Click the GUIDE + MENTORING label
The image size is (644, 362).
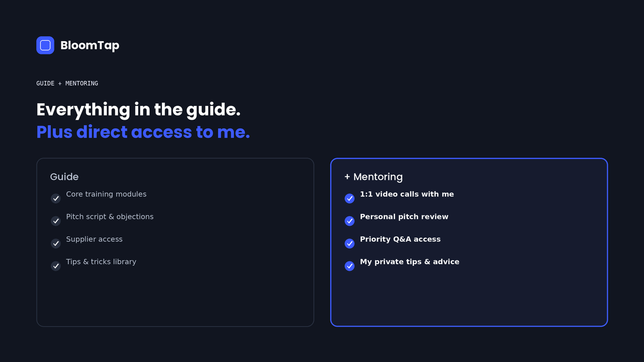click(x=67, y=83)
